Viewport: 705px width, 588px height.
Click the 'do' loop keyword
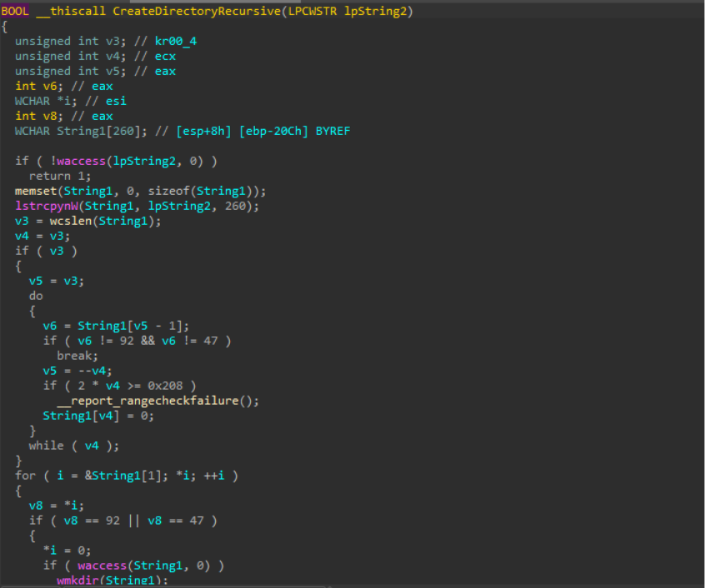pos(36,296)
